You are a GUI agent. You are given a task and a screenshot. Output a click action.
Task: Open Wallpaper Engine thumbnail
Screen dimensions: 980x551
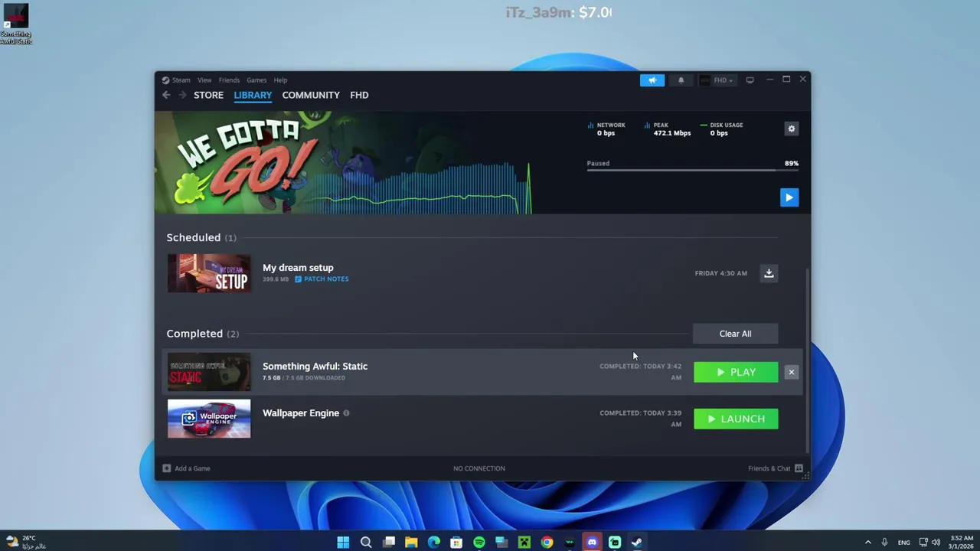pos(209,419)
